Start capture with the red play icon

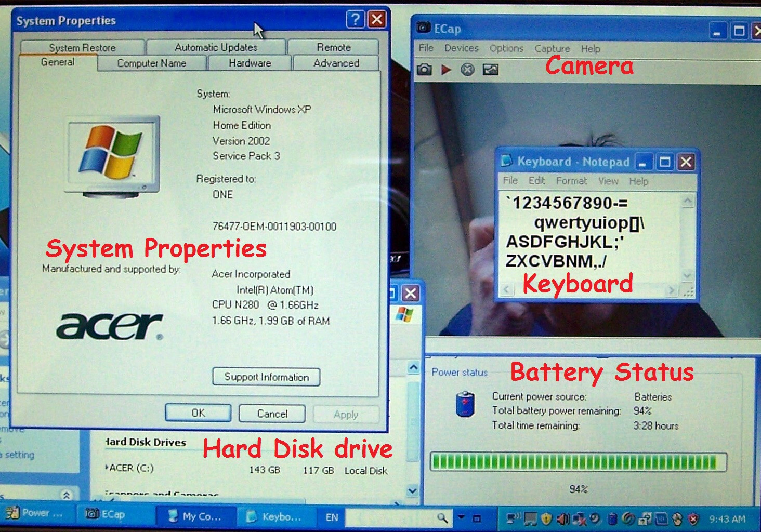tap(446, 69)
